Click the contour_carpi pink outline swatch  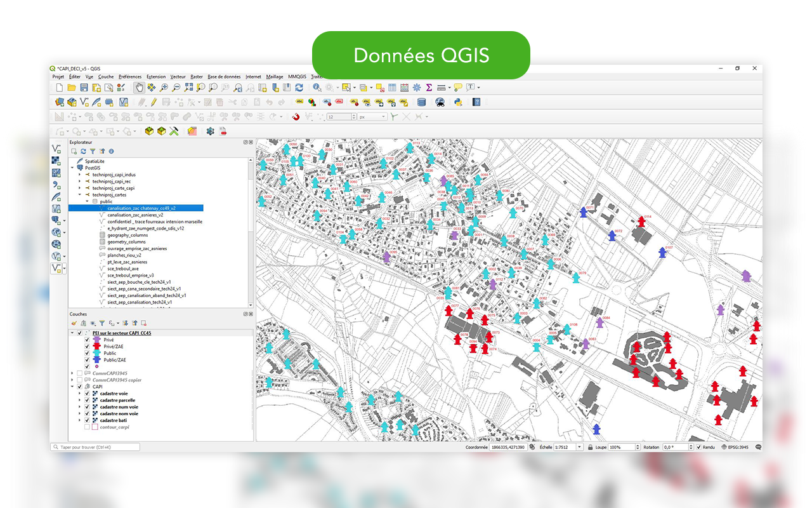95,427
